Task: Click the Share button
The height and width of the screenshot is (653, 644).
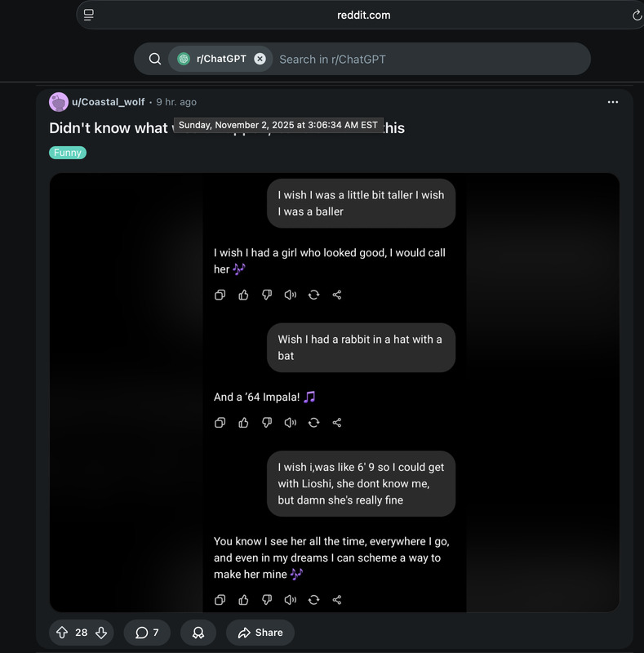Action: 260,633
